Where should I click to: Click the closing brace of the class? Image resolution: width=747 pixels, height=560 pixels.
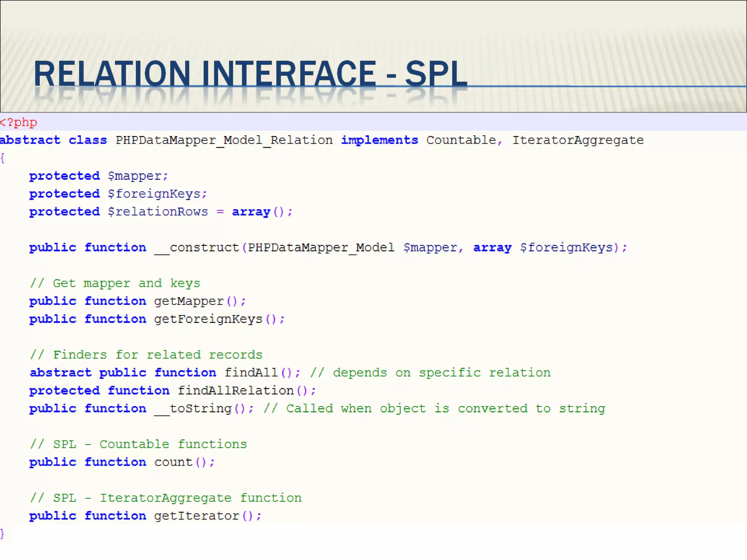tap(2, 533)
